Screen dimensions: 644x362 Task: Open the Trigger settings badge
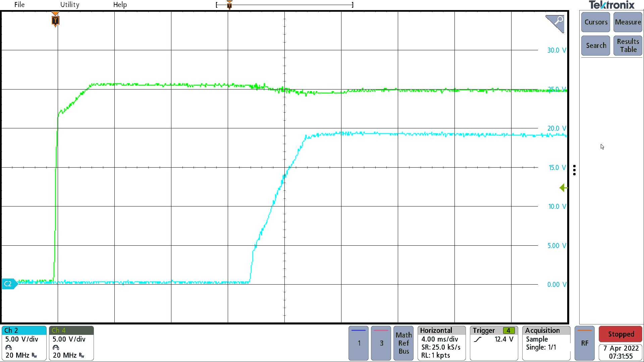click(x=494, y=343)
